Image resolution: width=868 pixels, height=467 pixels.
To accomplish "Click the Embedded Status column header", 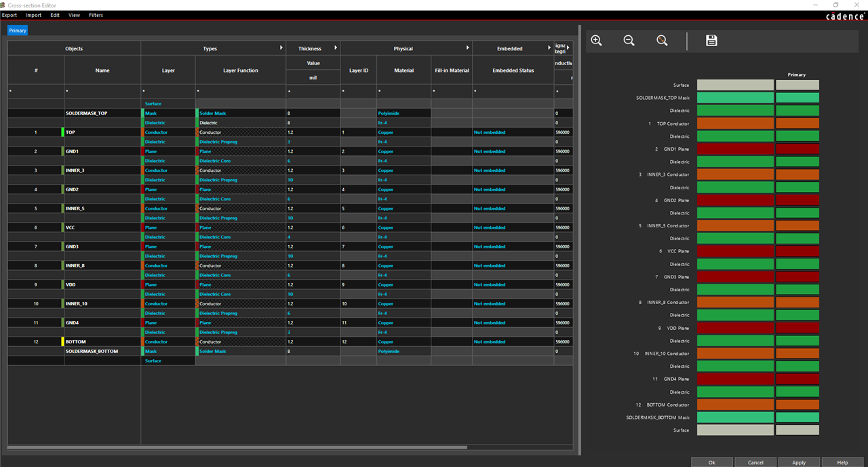I will point(513,71).
